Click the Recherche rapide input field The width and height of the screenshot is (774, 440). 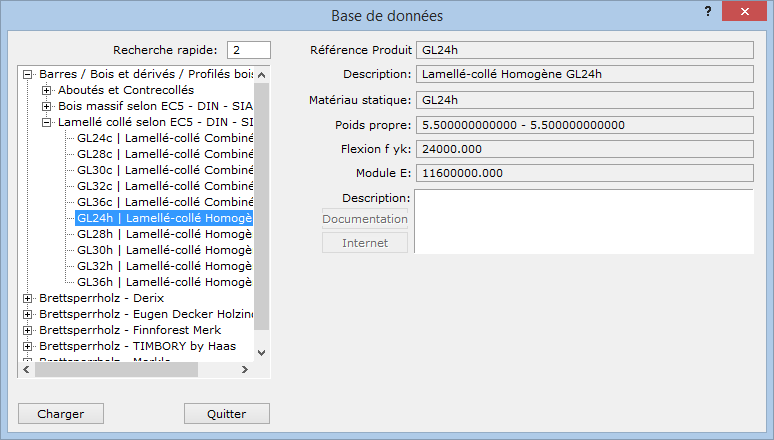pos(249,50)
